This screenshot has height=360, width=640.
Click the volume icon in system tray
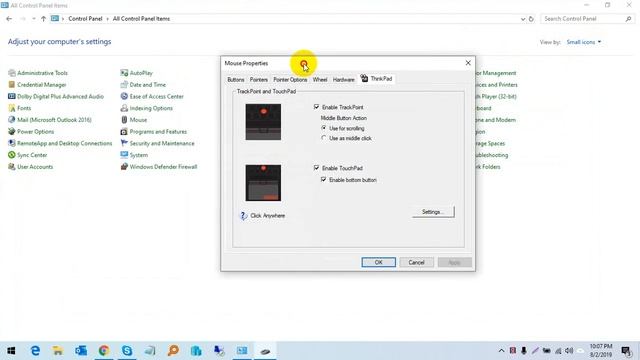point(569,351)
